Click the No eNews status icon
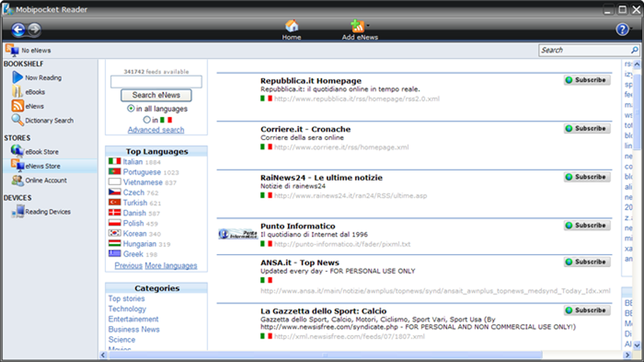The height and width of the screenshot is (362, 644). tap(13, 50)
